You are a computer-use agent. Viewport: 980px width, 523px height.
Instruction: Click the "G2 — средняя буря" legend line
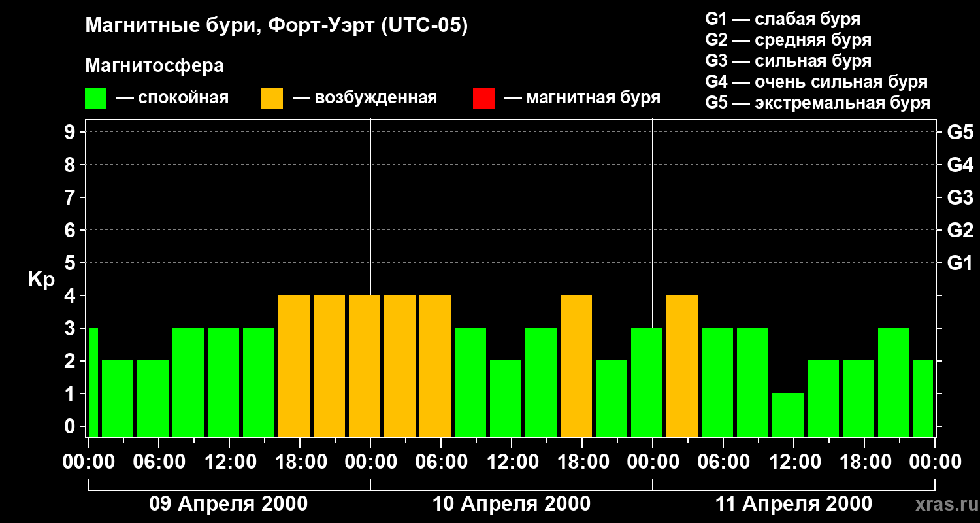[x=788, y=40]
